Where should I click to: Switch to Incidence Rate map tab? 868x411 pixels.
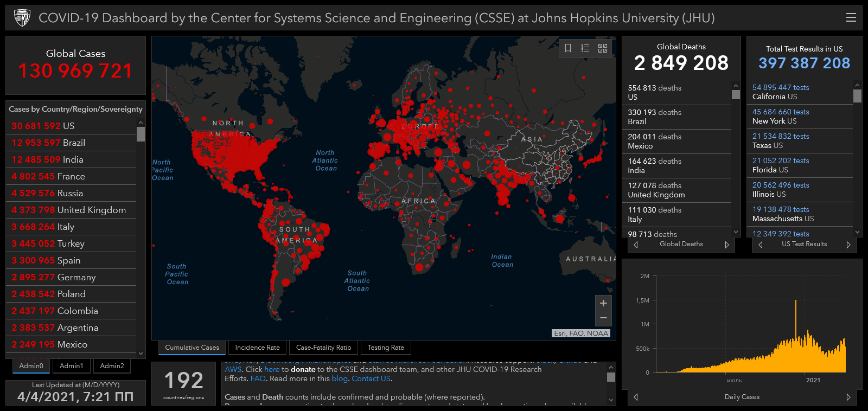click(x=258, y=348)
